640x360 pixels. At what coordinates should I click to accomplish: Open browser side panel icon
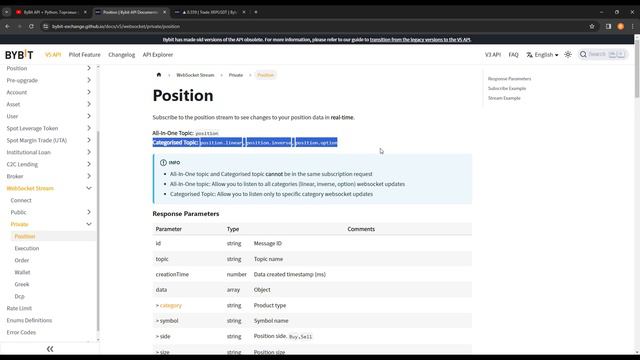608,26
